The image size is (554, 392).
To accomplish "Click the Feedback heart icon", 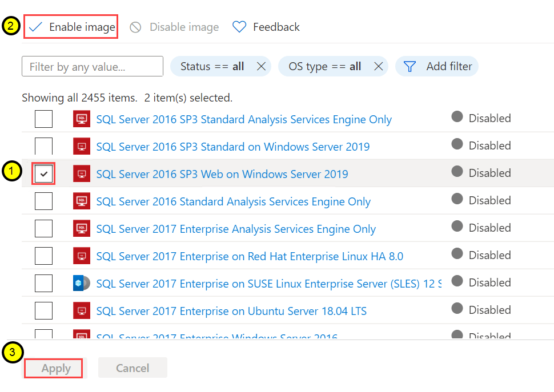I will pyautogui.click(x=239, y=27).
